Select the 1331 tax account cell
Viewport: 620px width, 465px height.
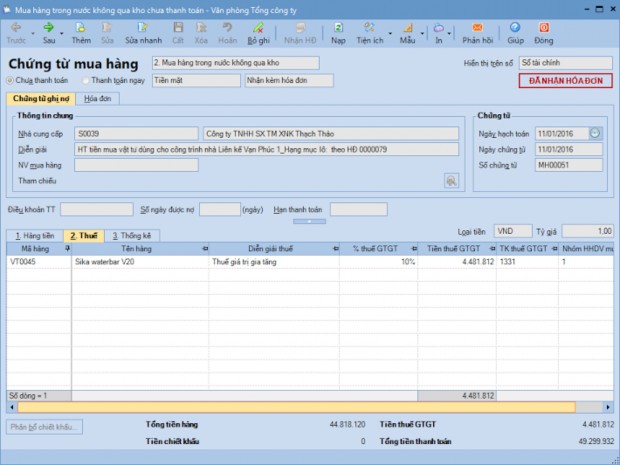point(527,262)
